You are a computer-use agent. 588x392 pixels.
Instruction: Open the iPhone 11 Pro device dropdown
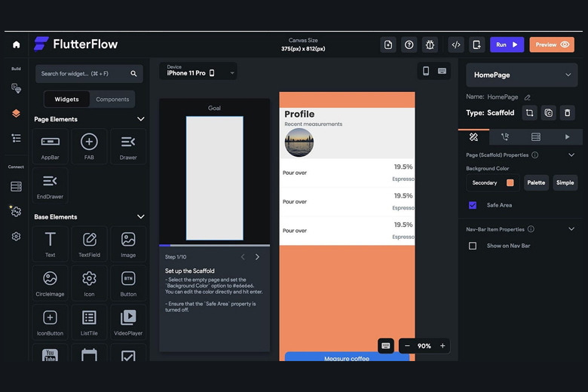click(198, 72)
